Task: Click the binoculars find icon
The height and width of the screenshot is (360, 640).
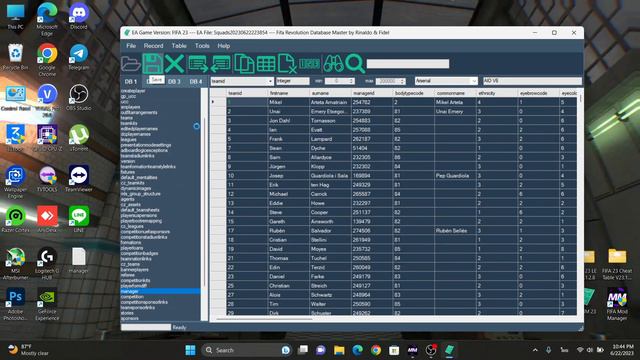Action: (333, 64)
